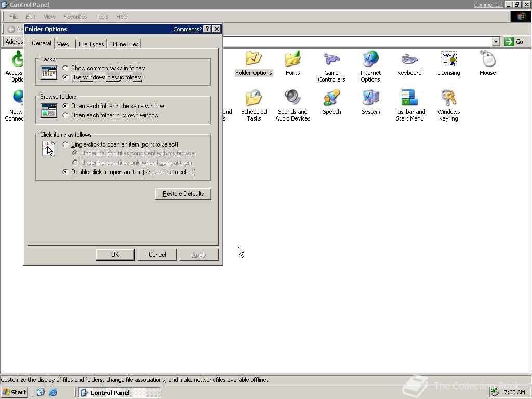
Task: Open the Speech icon
Action: point(332,102)
